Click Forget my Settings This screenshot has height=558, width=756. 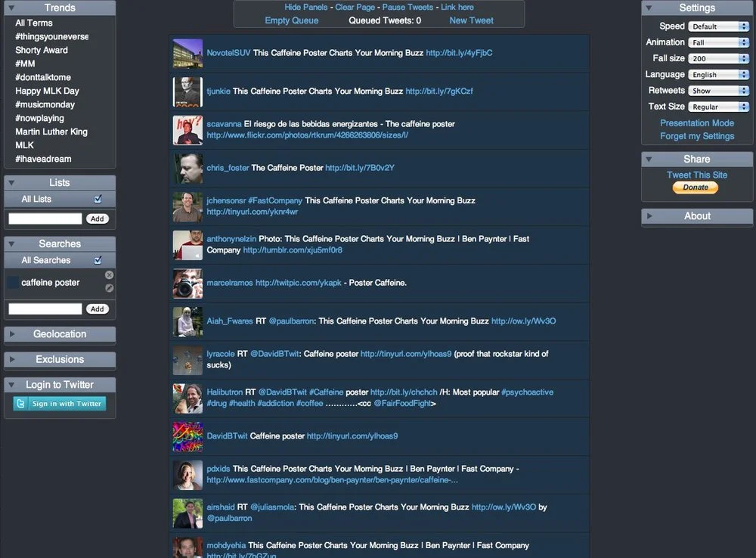(x=697, y=136)
